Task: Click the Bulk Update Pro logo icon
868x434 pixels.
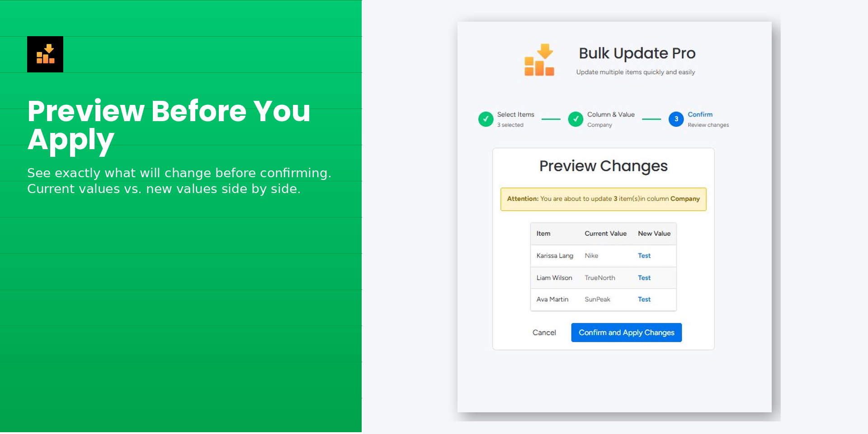Action: click(x=539, y=60)
